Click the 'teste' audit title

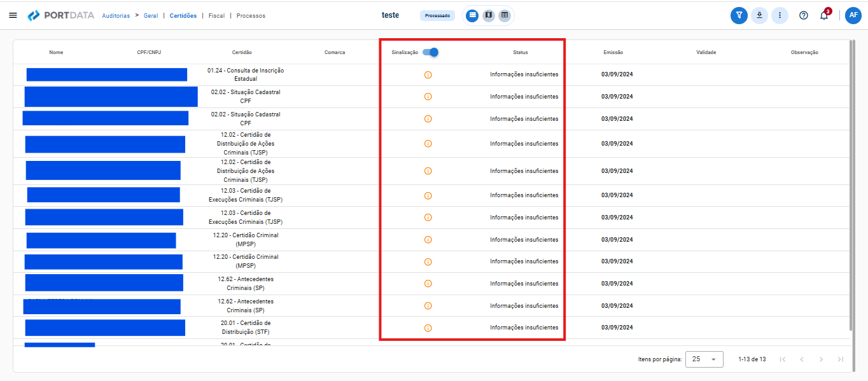(x=390, y=15)
